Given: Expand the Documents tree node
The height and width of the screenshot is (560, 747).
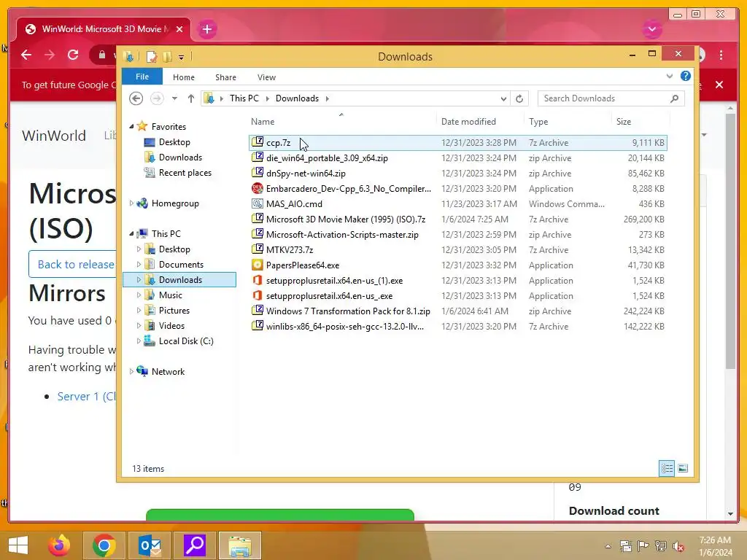Looking at the screenshot, I should pos(139,264).
